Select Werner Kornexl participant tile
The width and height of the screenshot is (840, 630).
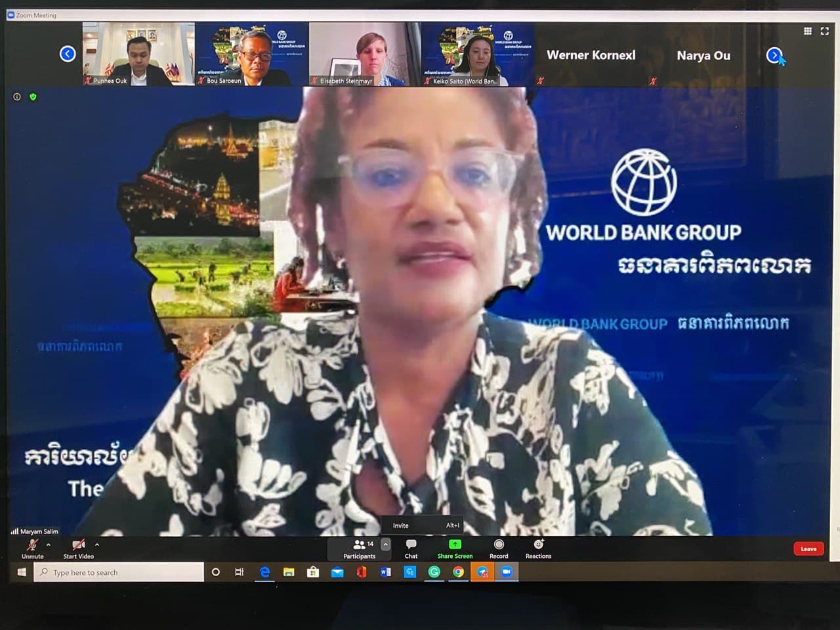(591, 55)
